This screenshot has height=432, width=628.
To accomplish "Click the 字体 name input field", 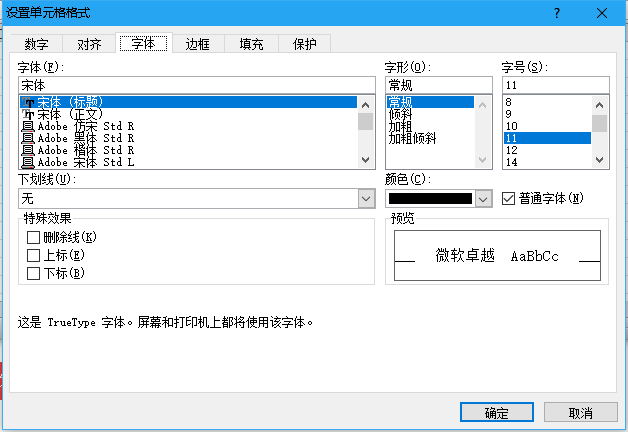I will [197, 85].
